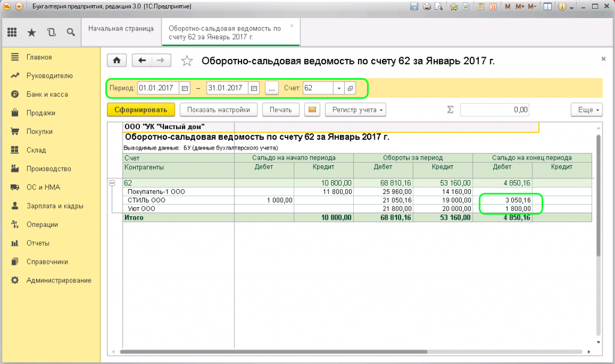This screenshot has width=615, height=364.
Task: Go to home page via house button
Action: (116, 61)
